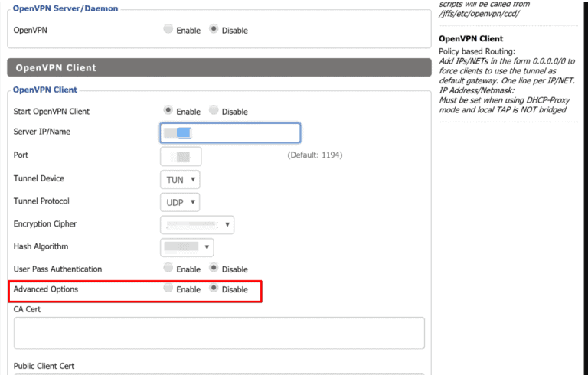Focus the Port number field
Viewport: 588px width, 375px height.
tap(181, 156)
